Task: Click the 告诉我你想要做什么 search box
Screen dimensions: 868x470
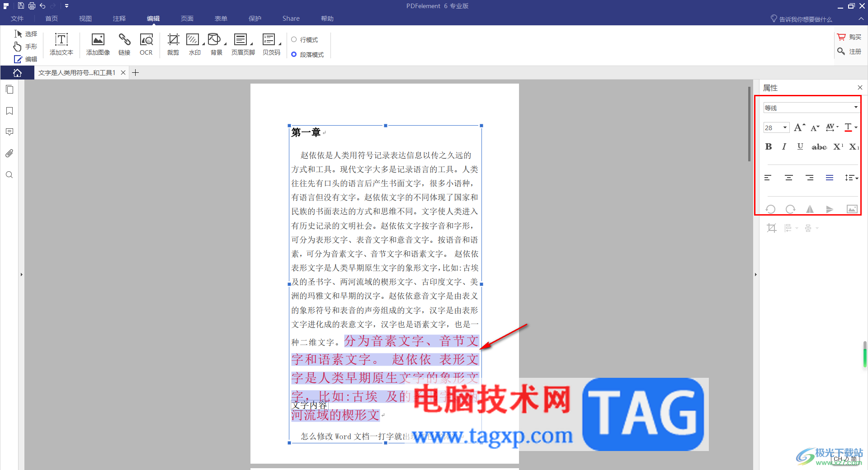Action: [801, 19]
